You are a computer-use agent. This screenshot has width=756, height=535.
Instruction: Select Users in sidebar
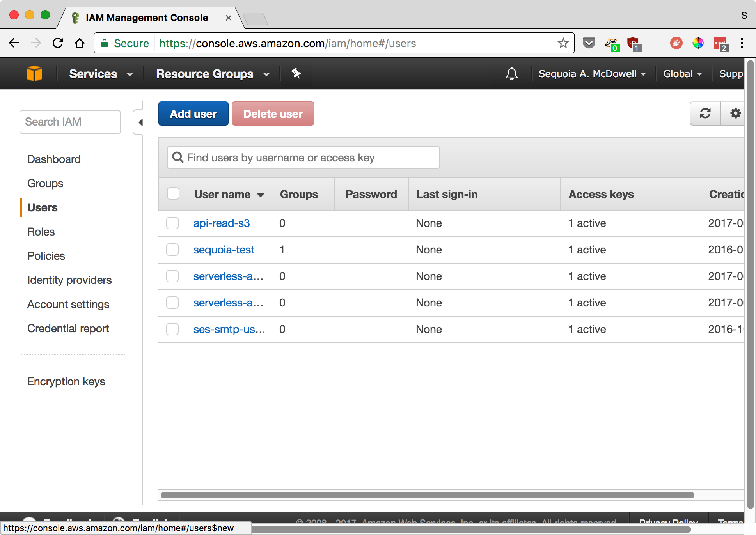(x=43, y=207)
